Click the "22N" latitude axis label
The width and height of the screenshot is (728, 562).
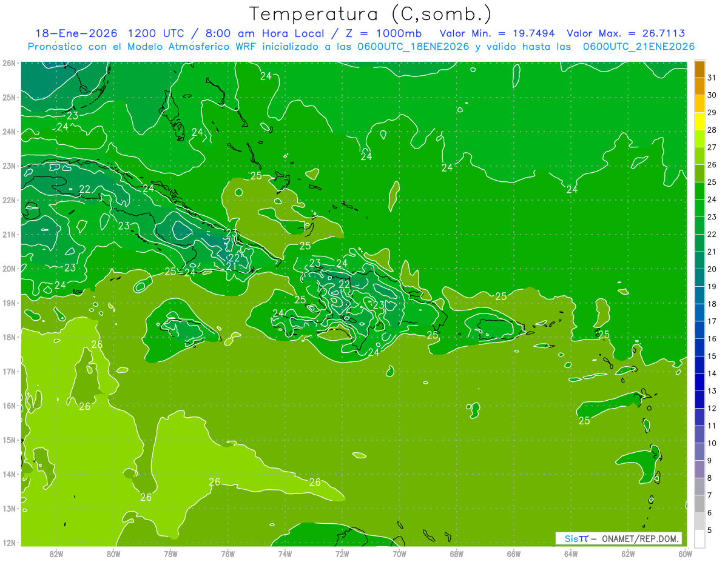tap(8, 200)
